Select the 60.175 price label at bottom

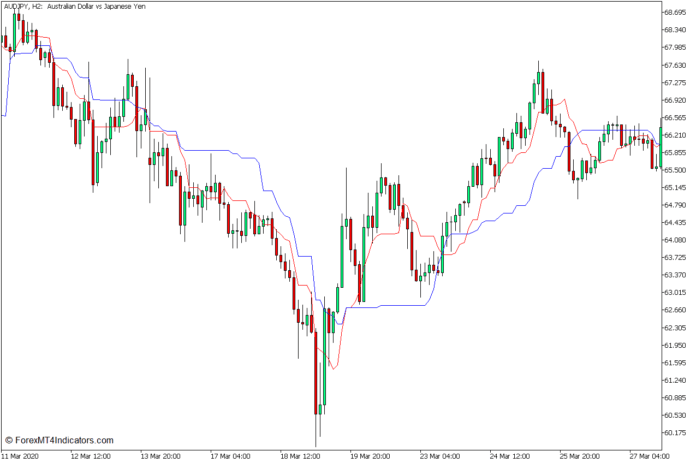point(674,433)
